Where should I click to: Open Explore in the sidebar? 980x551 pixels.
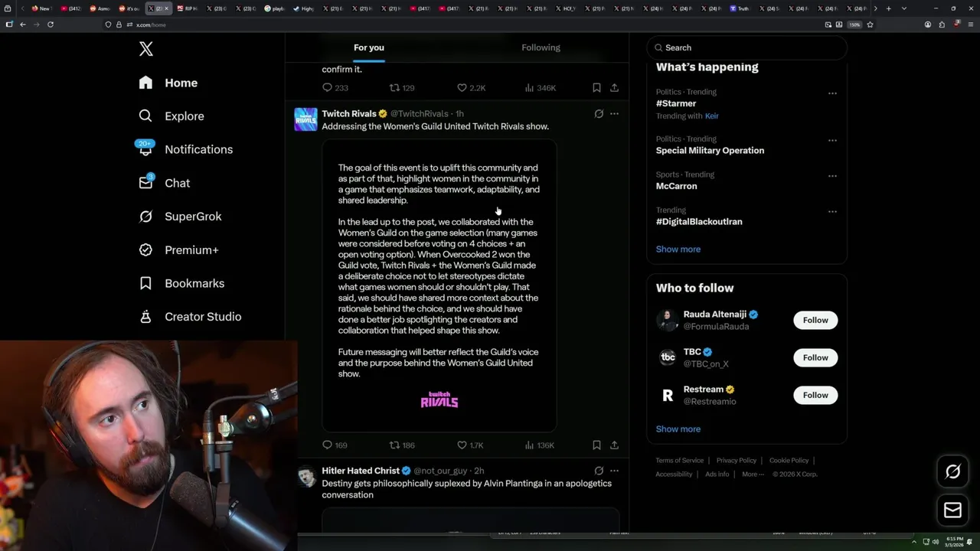pos(171,116)
